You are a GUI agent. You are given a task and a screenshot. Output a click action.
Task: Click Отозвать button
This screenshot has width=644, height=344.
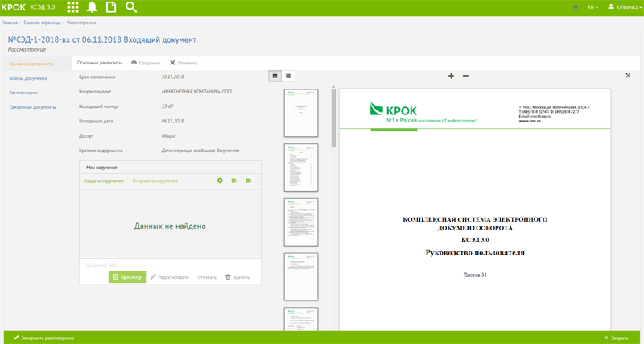coord(207,277)
